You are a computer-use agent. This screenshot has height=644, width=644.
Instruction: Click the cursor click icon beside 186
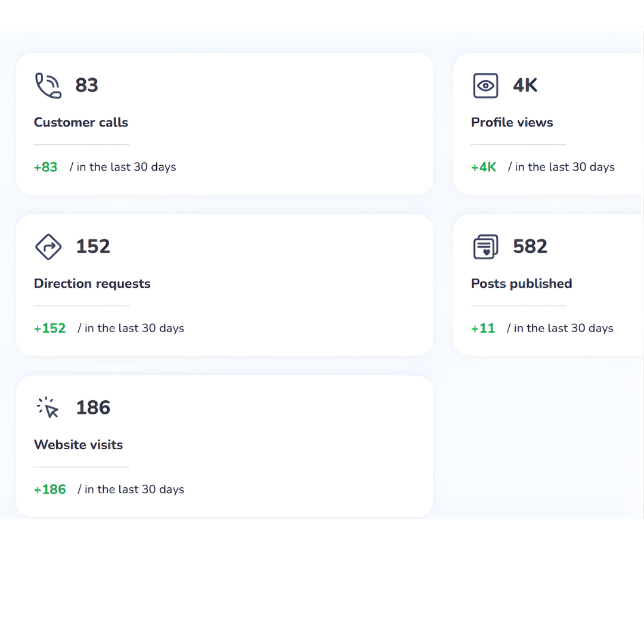click(x=48, y=407)
